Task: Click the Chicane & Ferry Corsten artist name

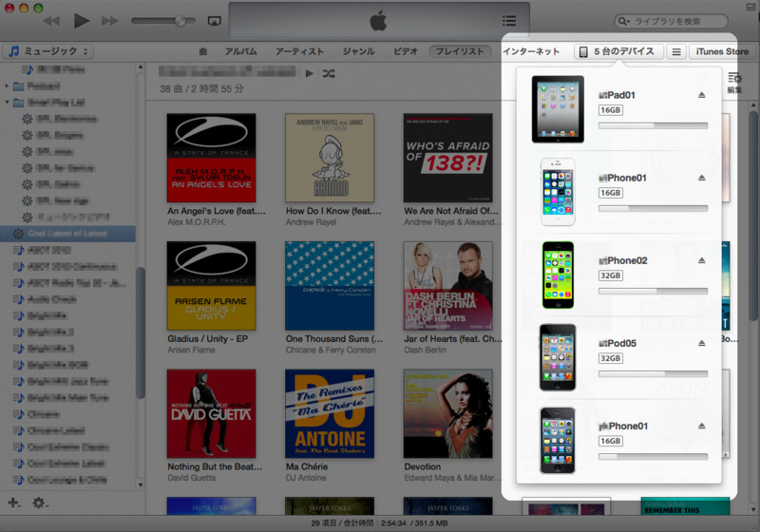Action: tap(331, 351)
